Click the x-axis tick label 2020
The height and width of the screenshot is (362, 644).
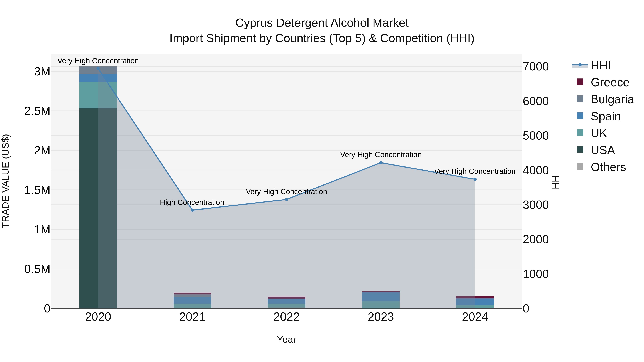tap(98, 317)
